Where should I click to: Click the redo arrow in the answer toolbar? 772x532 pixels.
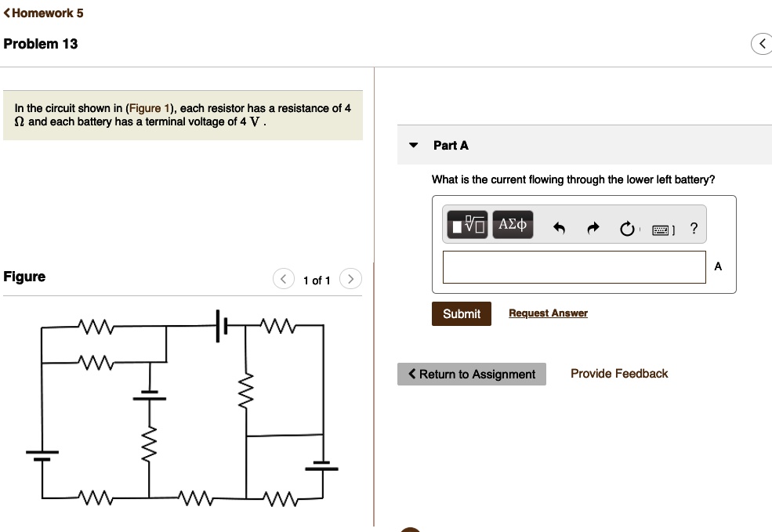pos(593,227)
